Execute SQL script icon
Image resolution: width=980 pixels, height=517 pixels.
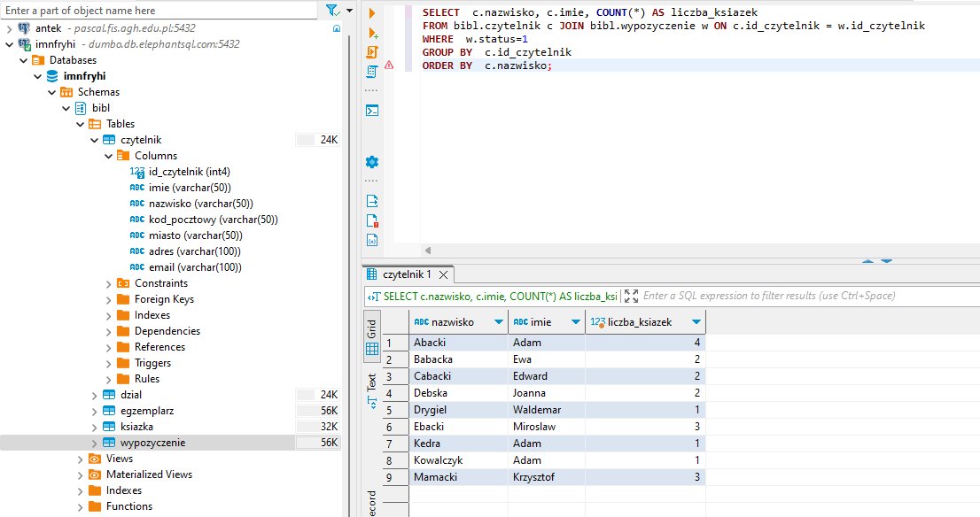point(372,52)
